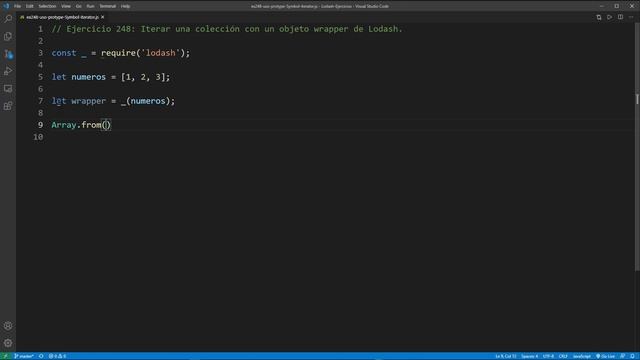Image resolution: width=640 pixels, height=360 pixels.
Task: Click the VS Code logo in title bar
Action: (x=6, y=6)
